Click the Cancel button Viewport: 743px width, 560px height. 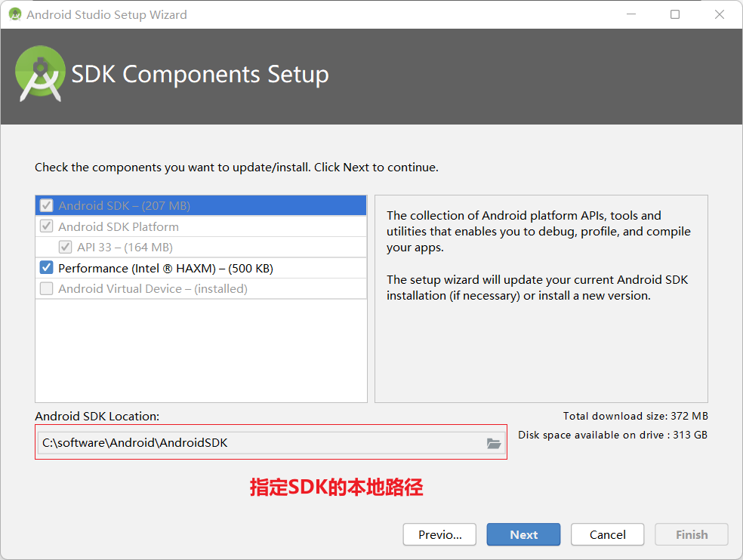(607, 534)
